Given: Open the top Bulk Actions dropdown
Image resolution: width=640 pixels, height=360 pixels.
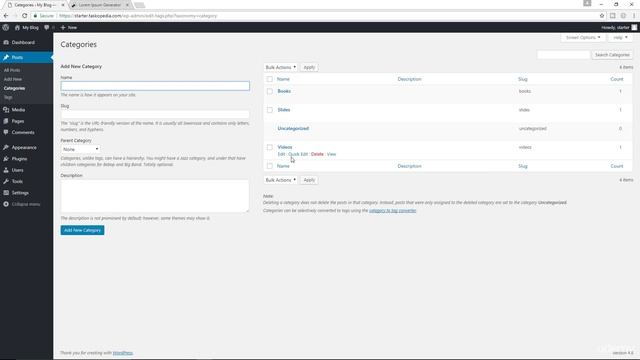Looking at the screenshot, I should click(280, 67).
